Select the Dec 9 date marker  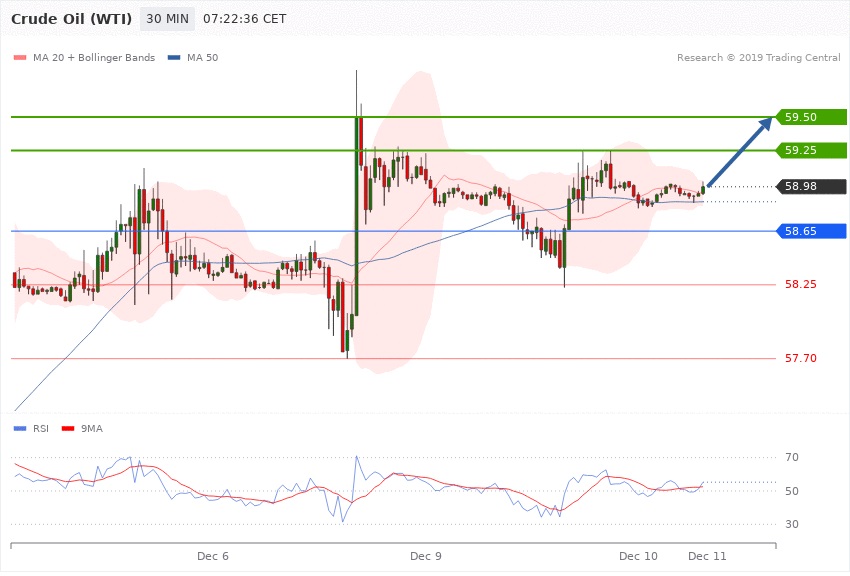425,555
